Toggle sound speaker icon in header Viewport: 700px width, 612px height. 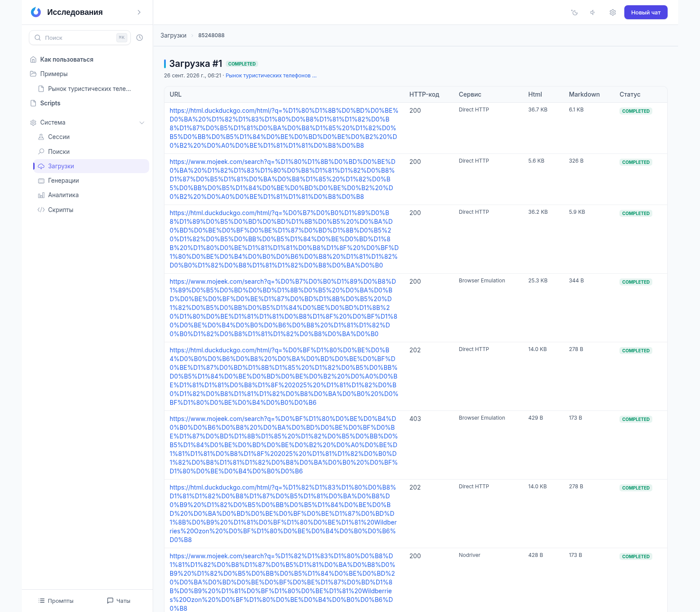593,12
